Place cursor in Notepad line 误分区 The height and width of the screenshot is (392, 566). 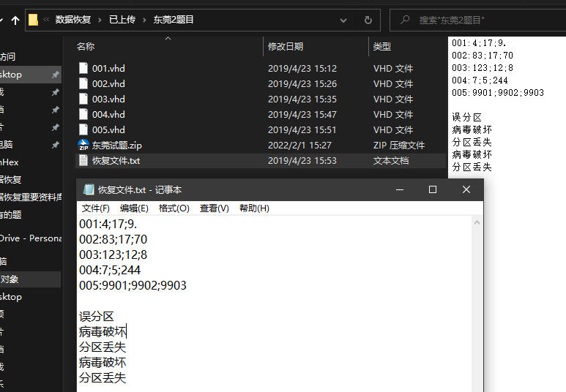point(97,317)
